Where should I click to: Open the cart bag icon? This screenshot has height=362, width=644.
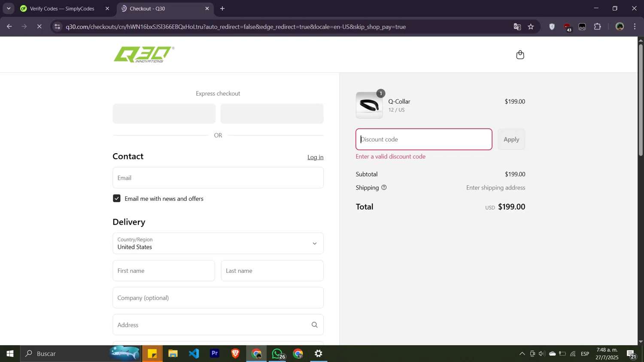tap(520, 54)
